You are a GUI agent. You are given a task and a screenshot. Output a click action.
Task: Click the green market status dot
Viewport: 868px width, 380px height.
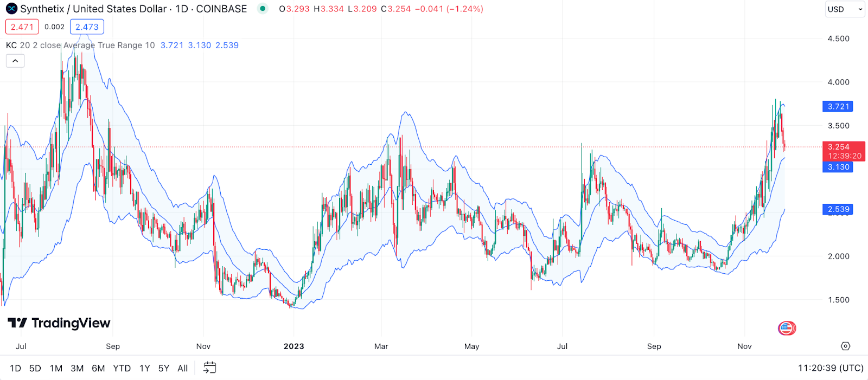(263, 9)
